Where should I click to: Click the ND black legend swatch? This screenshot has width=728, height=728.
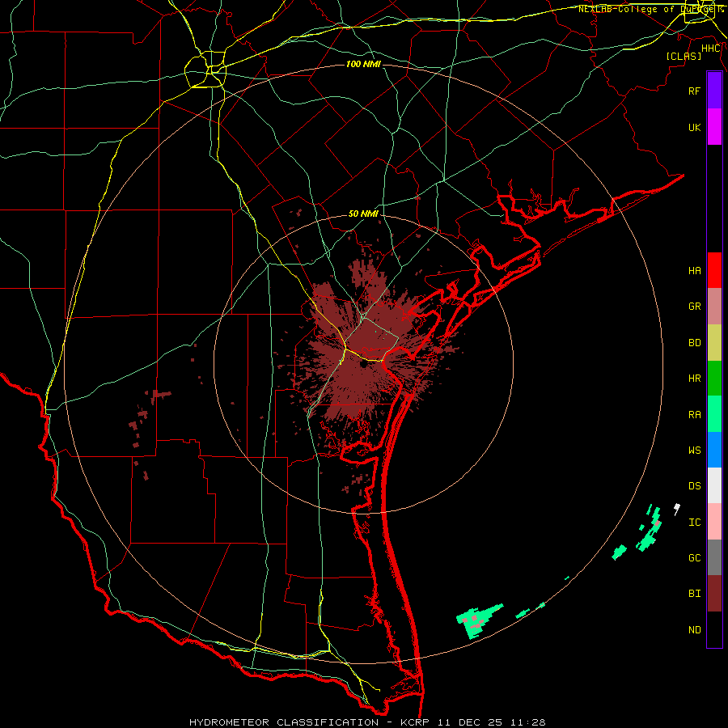click(x=714, y=629)
